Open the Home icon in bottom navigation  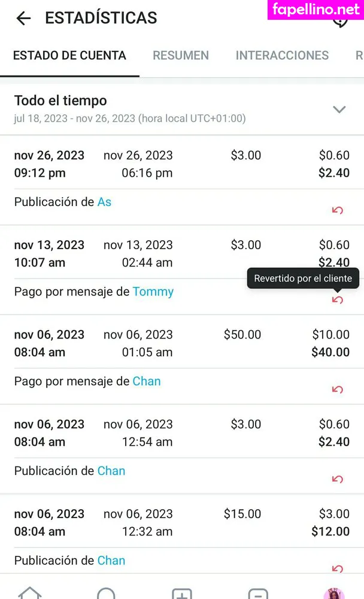30,592
